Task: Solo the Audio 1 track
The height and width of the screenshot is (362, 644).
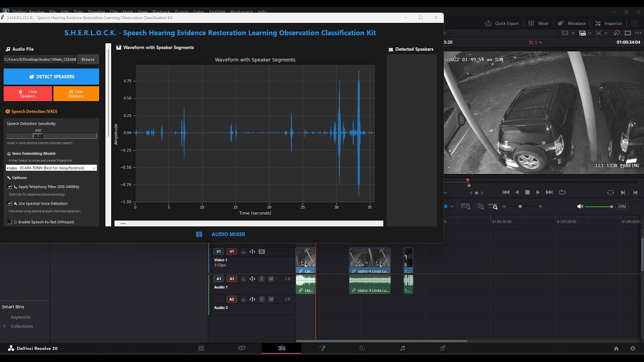Action: [262, 279]
